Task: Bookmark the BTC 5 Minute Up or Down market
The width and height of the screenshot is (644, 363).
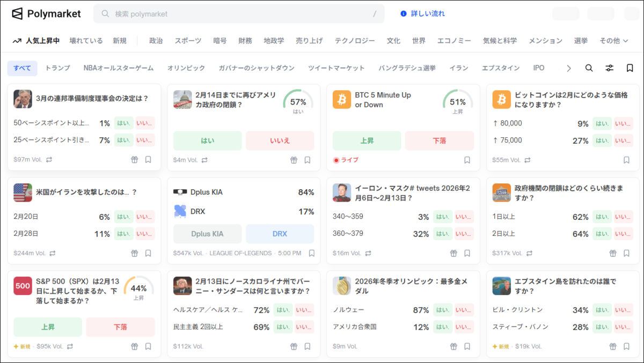Action: (467, 160)
